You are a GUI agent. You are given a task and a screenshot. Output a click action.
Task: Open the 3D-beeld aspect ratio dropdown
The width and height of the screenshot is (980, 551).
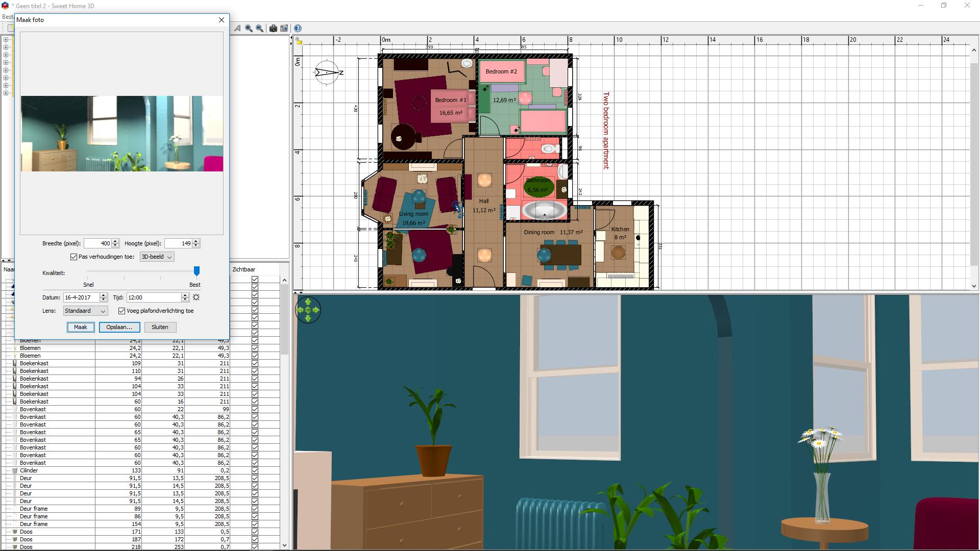click(x=157, y=257)
